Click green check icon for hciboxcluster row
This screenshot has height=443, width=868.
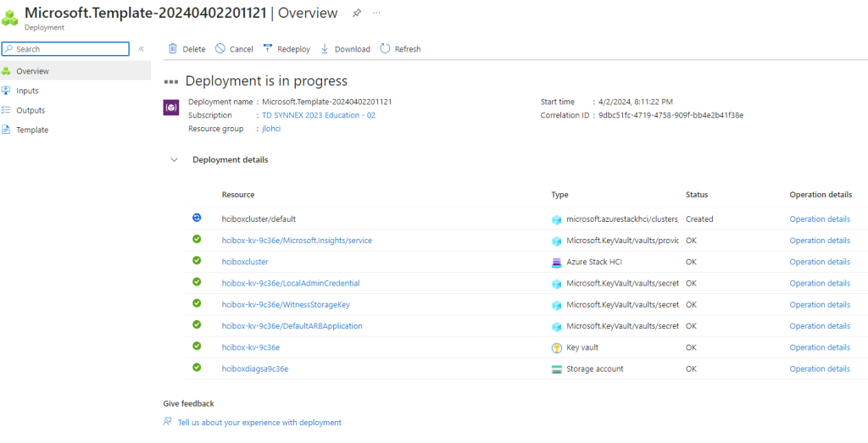point(197,261)
